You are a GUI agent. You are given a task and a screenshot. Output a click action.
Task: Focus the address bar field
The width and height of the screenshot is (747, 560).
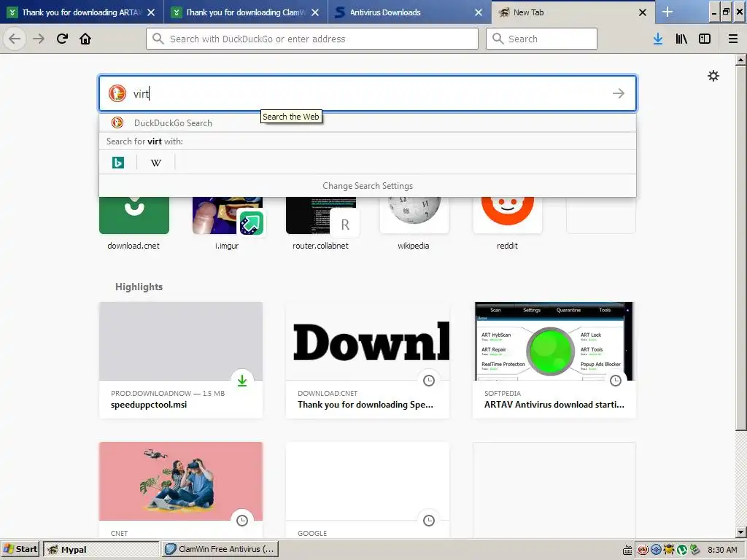pos(312,39)
